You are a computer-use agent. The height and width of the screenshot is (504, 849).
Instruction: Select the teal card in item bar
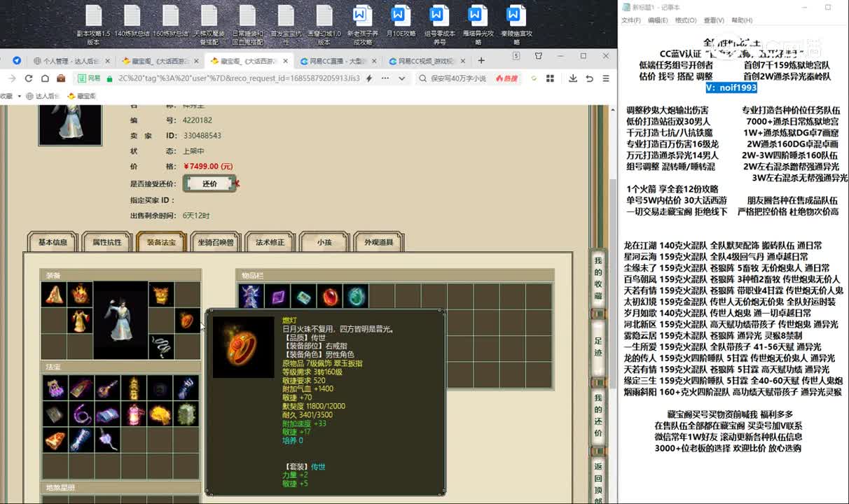pyautogui.click(x=303, y=296)
